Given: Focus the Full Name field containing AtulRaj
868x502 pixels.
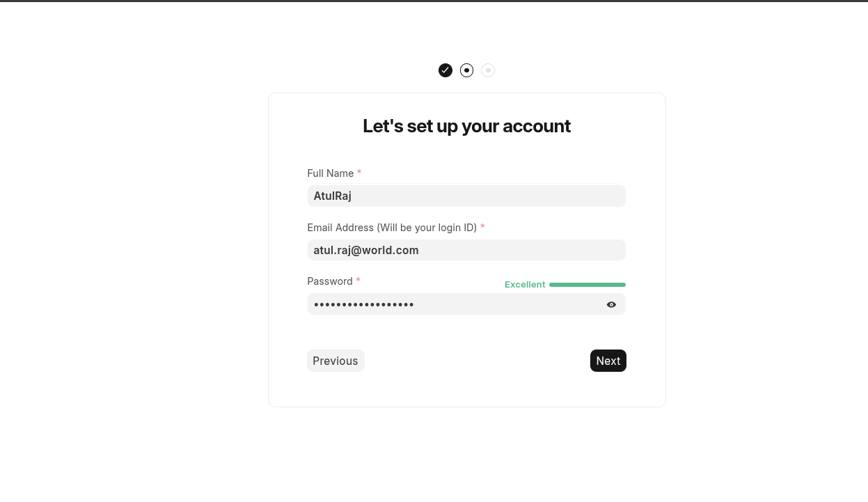Looking at the screenshot, I should pyautogui.click(x=466, y=196).
